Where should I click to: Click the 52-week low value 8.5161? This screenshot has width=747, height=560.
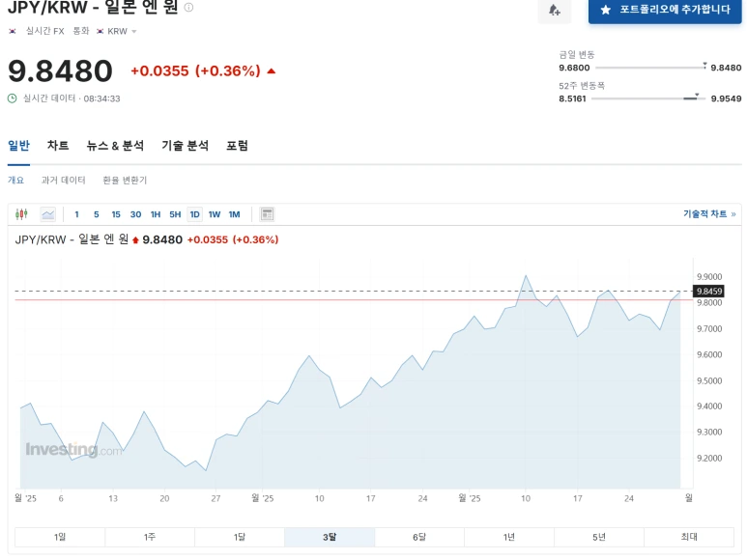(572, 98)
